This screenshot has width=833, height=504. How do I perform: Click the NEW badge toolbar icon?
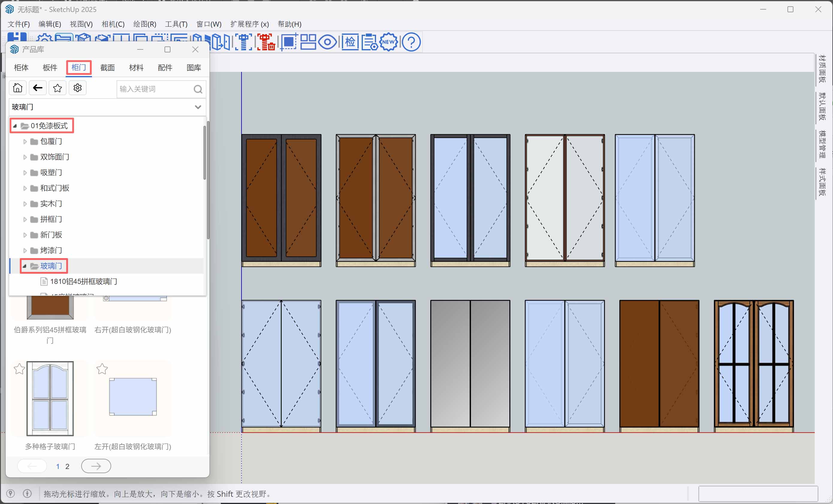388,42
